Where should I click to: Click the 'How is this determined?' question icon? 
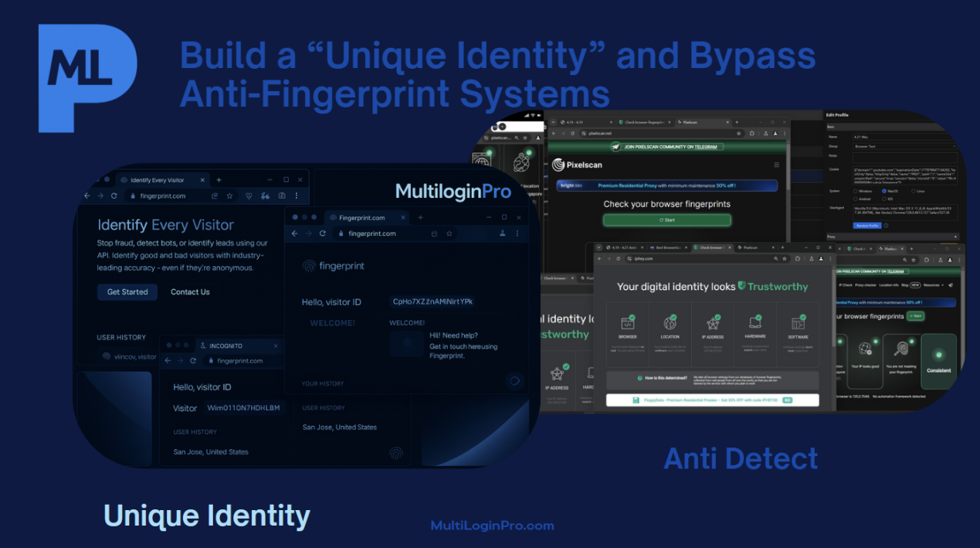pyautogui.click(x=640, y=378)
